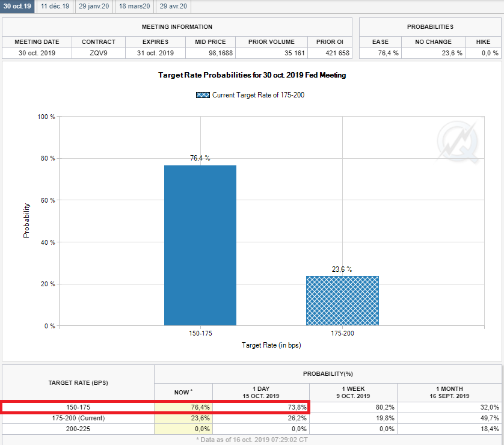Click the NOW column header
504x445 pixels.
tap(183, 393)
